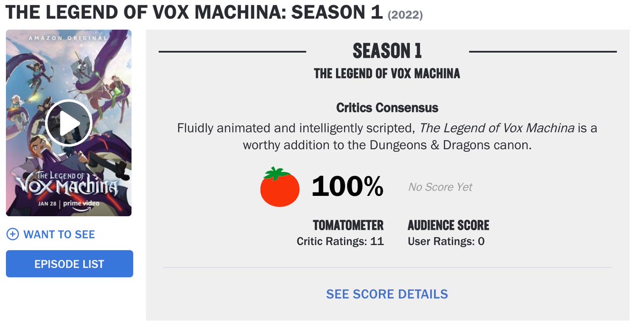Click the Critics Consensus heading

coord(387,108)
